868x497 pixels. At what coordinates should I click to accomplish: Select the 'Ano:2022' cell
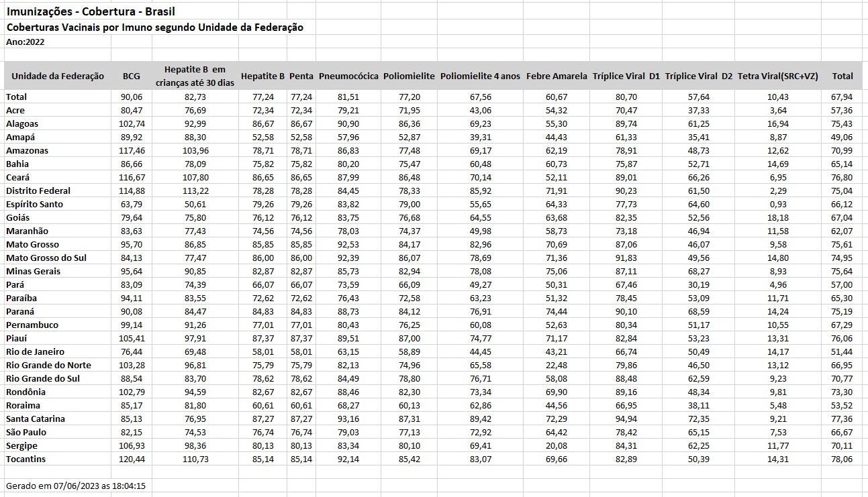(26, 42)
